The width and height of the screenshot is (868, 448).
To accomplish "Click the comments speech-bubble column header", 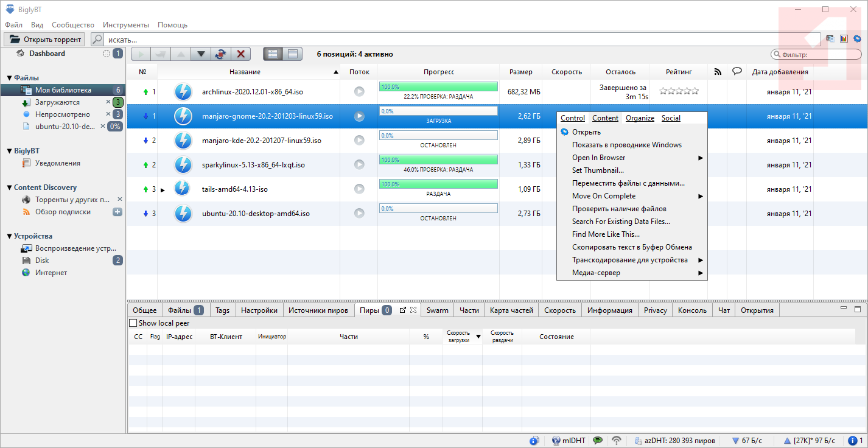I will coord(737,71).
